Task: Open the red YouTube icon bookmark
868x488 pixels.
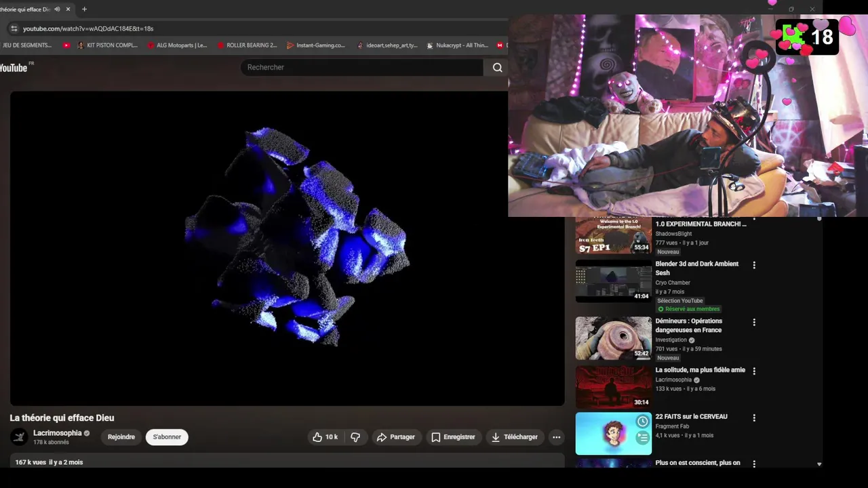Action: [x=66, y=45]
